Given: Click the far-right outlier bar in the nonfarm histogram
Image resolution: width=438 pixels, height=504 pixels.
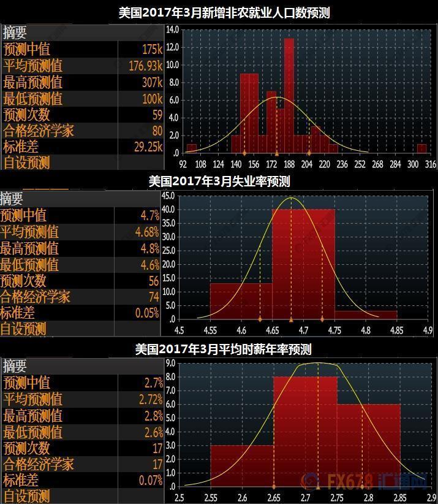Looking at the screenshot, I should tap(421, 148).
